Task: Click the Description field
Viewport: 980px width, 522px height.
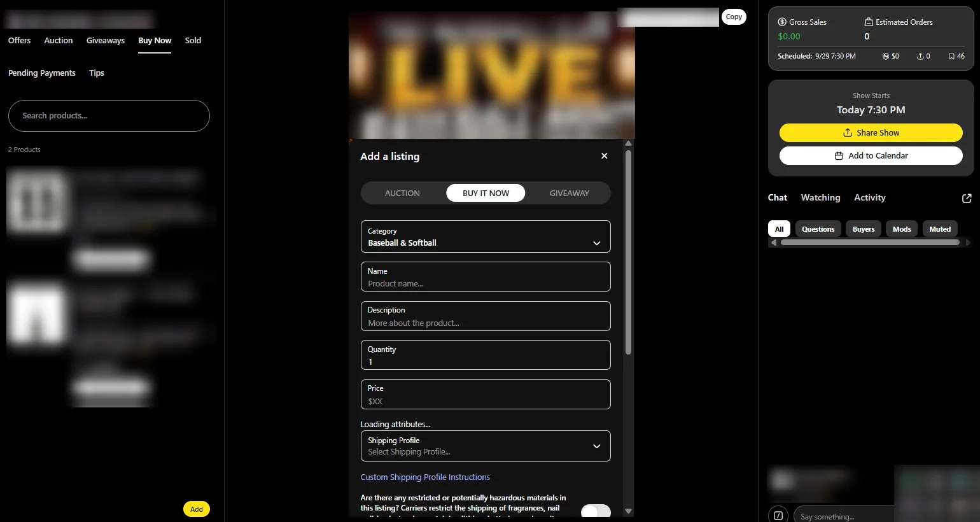Action: [486, 316]
